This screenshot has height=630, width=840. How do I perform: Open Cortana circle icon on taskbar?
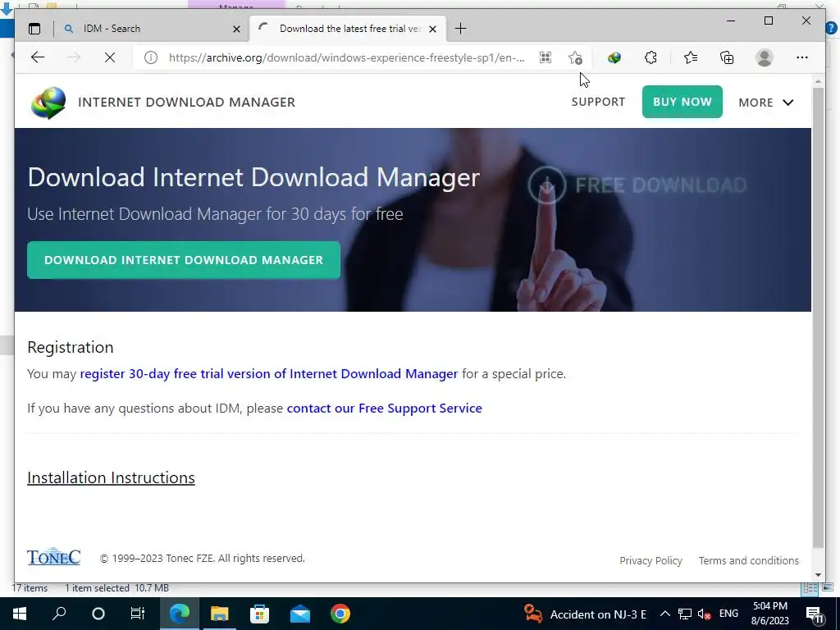tap(98, 614)
